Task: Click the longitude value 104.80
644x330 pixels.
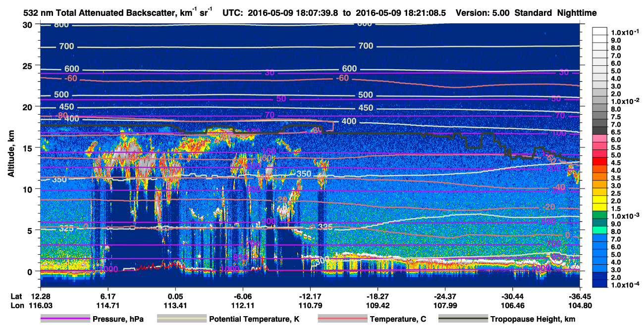Action: click(580, 305)
